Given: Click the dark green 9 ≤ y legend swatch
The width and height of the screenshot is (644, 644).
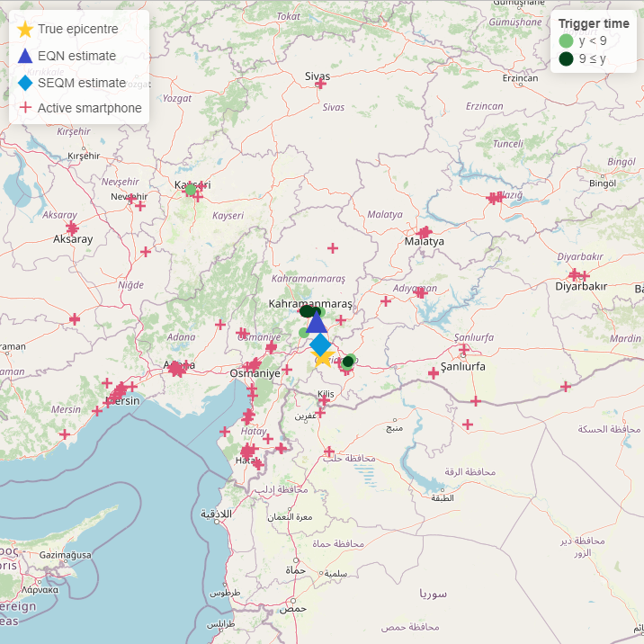Looking at the screenshot, I should (x=566, y=58).
